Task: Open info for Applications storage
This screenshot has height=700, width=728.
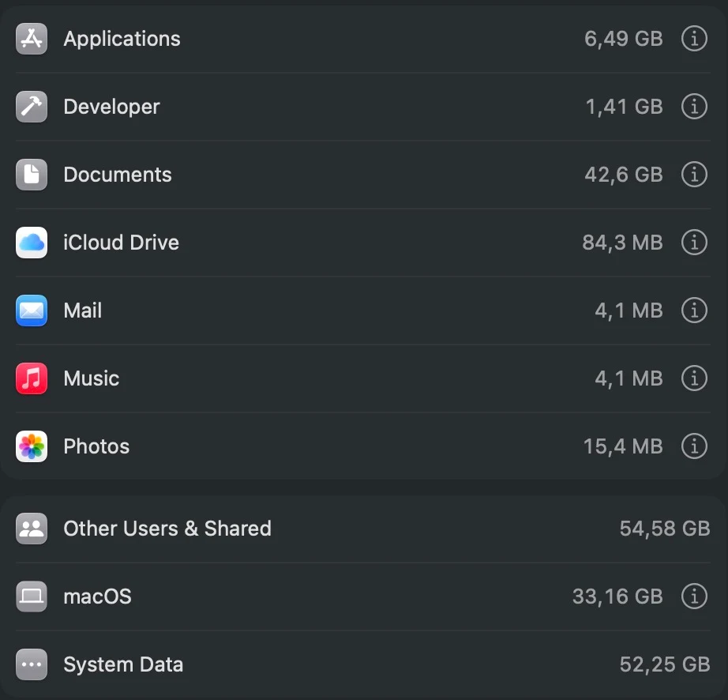Action: [x=694, y=39]
